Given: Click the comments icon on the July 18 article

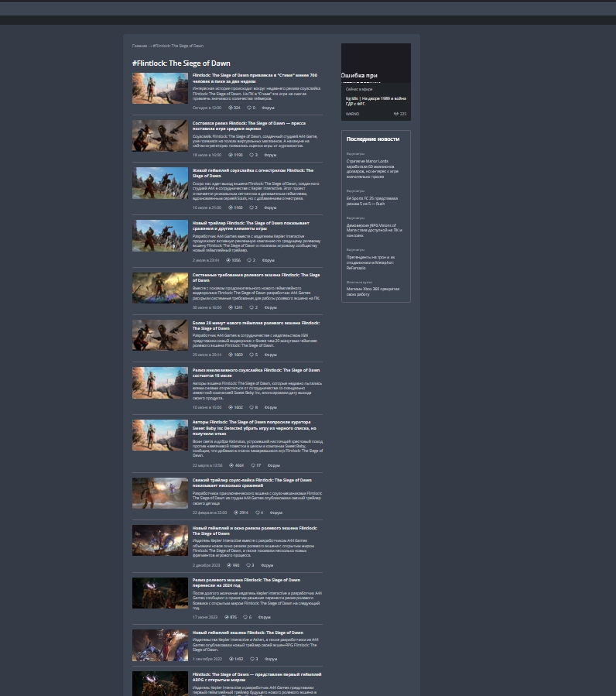Looking at the screenshot, I should click(252, 155).
